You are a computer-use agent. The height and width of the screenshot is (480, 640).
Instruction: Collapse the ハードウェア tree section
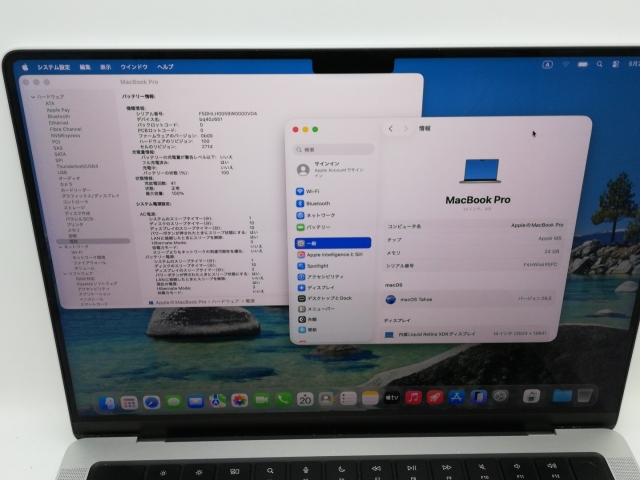pos(33,97)
